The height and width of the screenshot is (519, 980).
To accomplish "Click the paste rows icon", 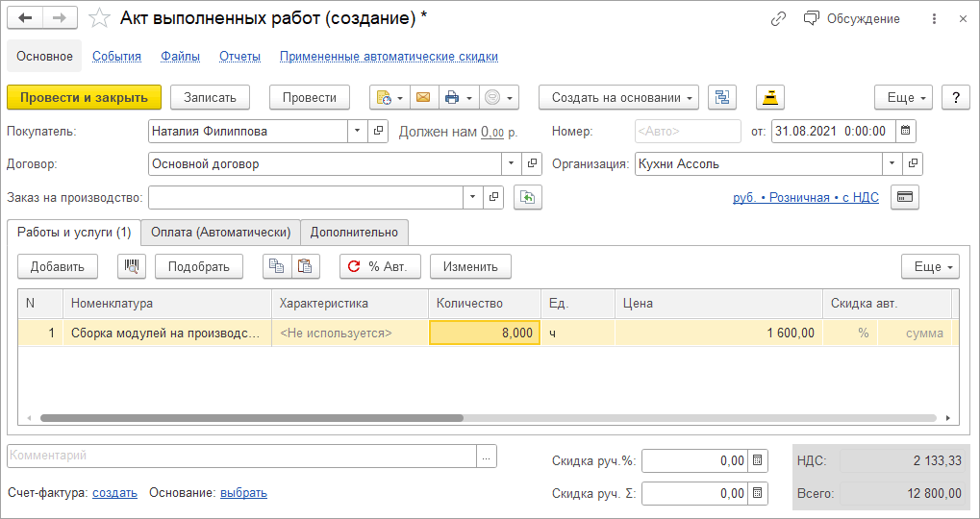I will coord(305,266).
